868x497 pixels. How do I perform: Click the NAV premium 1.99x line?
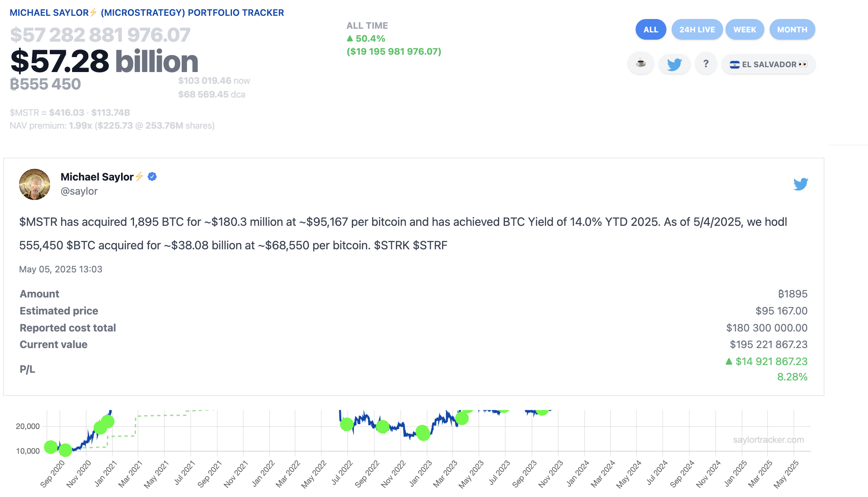point(112,125)
